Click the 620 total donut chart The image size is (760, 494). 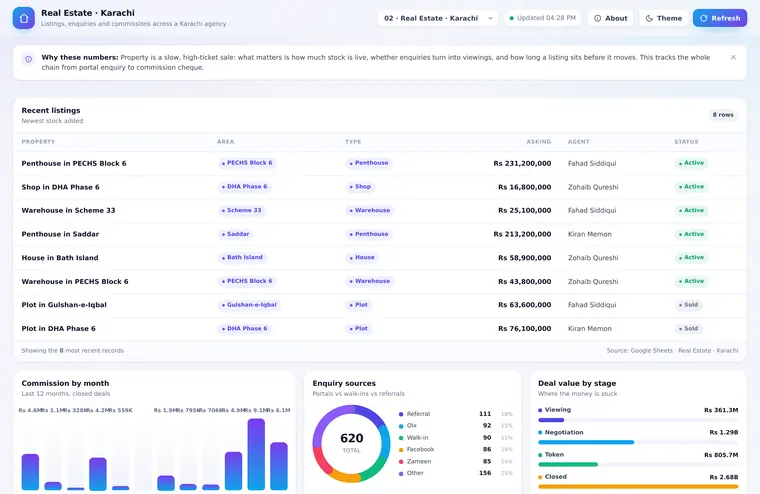tap(351, 444)
